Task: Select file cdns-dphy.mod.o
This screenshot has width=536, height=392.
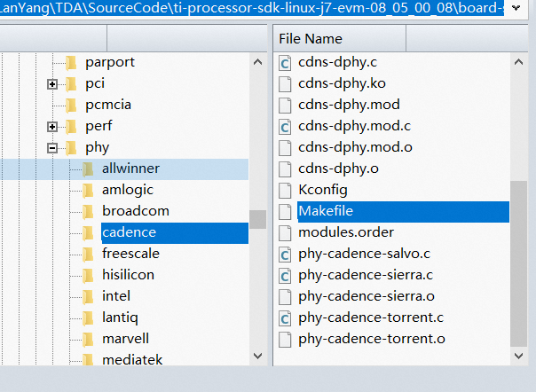Action: [355, 147]
